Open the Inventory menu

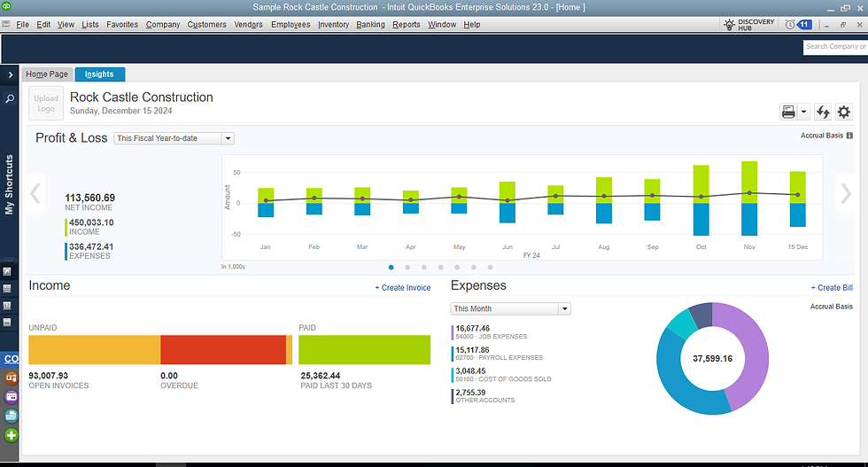(x=333, y=25)
